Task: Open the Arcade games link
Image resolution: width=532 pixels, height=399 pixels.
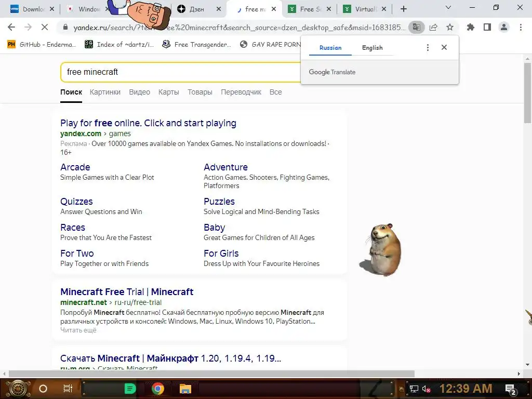Action: click(75, 167)
